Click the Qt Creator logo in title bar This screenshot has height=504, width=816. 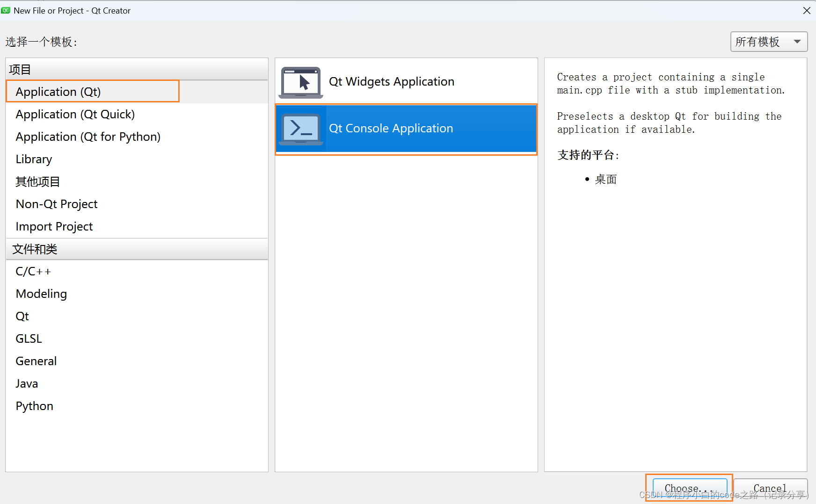click(x=6, y=10)
